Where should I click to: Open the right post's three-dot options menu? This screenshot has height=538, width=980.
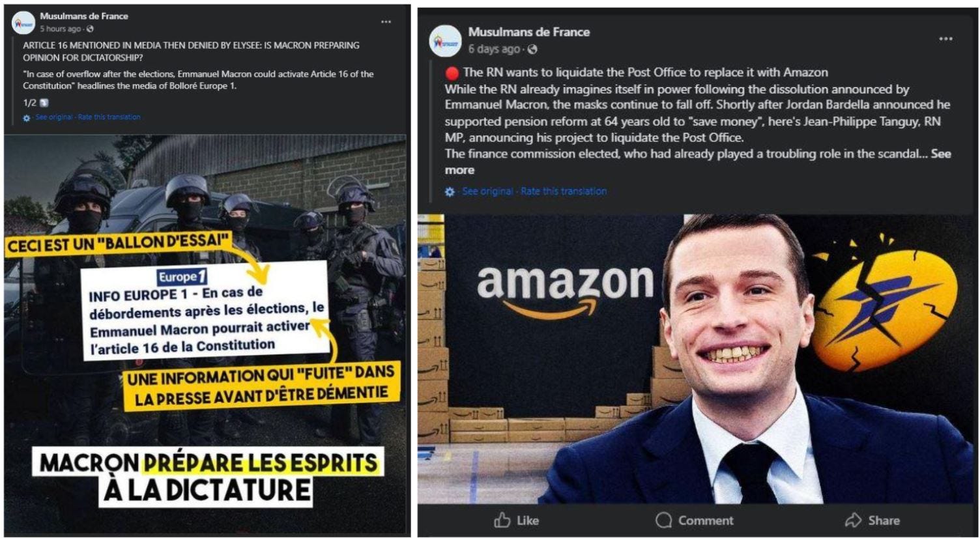coord(945,39)
